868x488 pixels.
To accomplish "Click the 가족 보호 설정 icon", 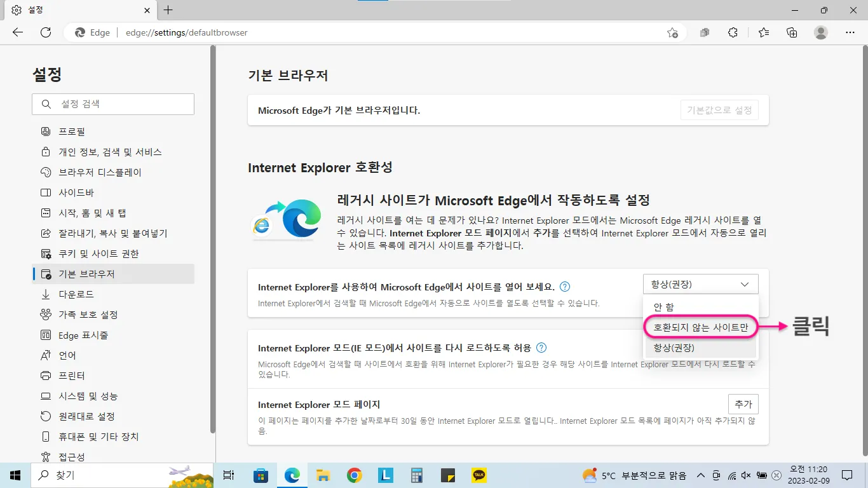I will [46, 315].
